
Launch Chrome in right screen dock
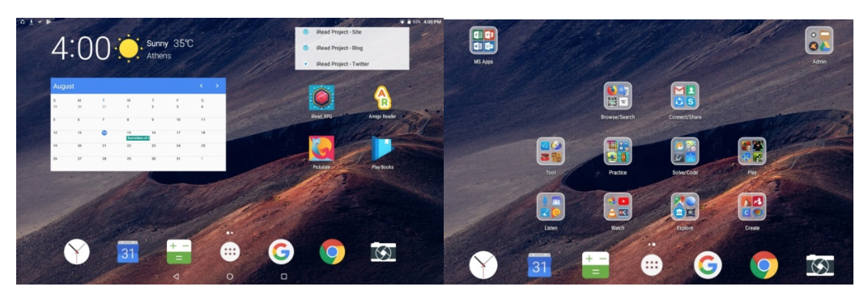tap(764, 265)
